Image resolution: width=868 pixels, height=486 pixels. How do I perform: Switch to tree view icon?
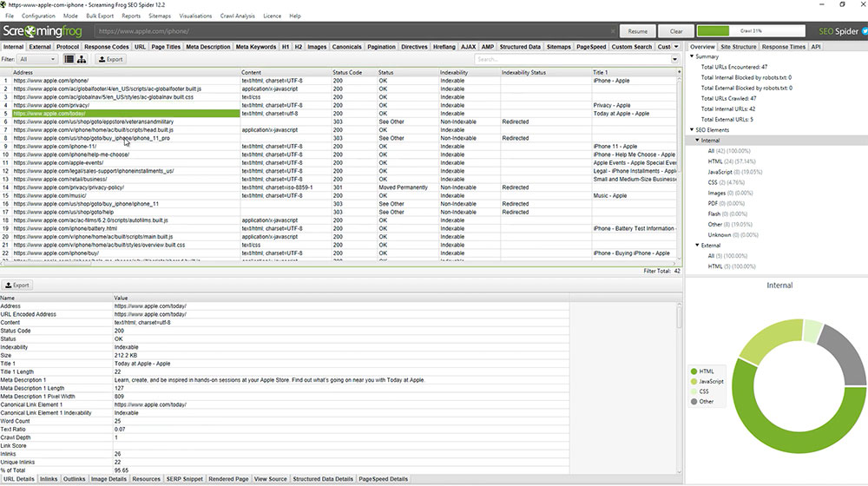pos(82,59)
